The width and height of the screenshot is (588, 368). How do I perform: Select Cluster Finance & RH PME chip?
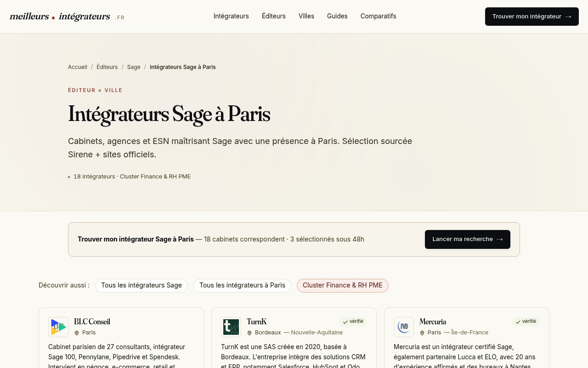(343, 285)
